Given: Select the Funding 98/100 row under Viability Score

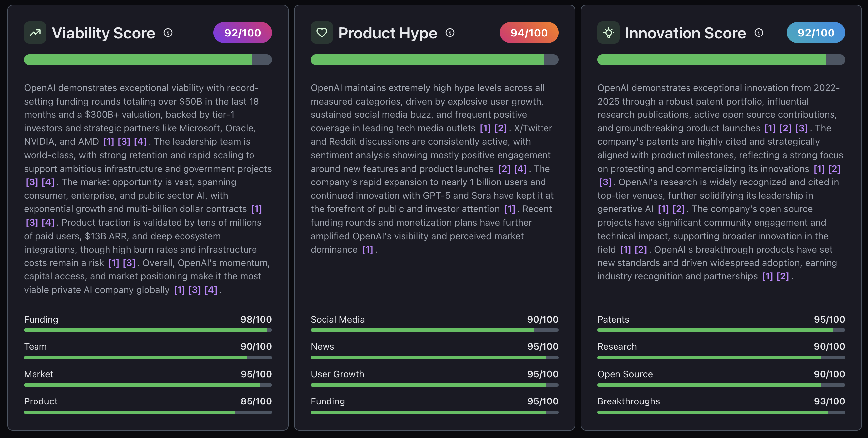Looking at the screenshot, I should [148, 320].
